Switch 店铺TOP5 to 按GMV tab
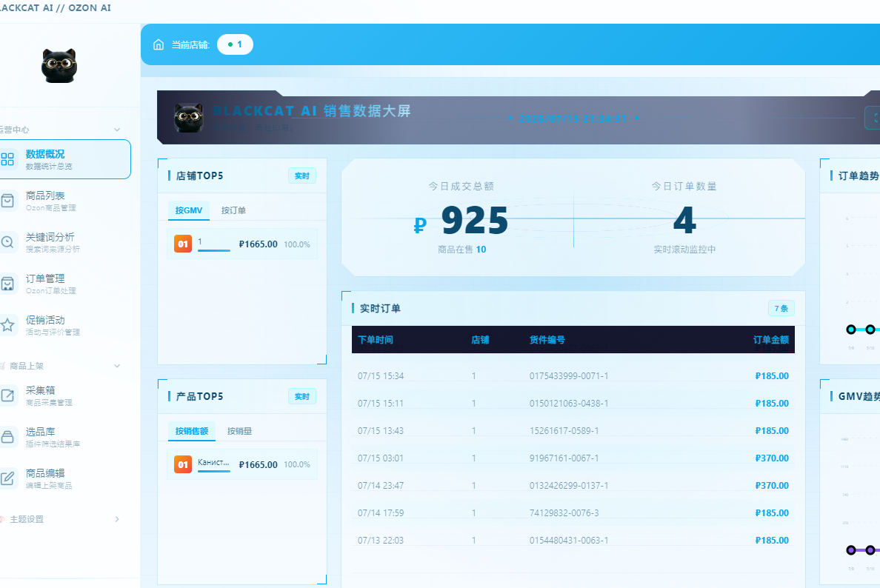Image resolution: width=880 pixels, height=588 pixels. (x=189, y=210)
